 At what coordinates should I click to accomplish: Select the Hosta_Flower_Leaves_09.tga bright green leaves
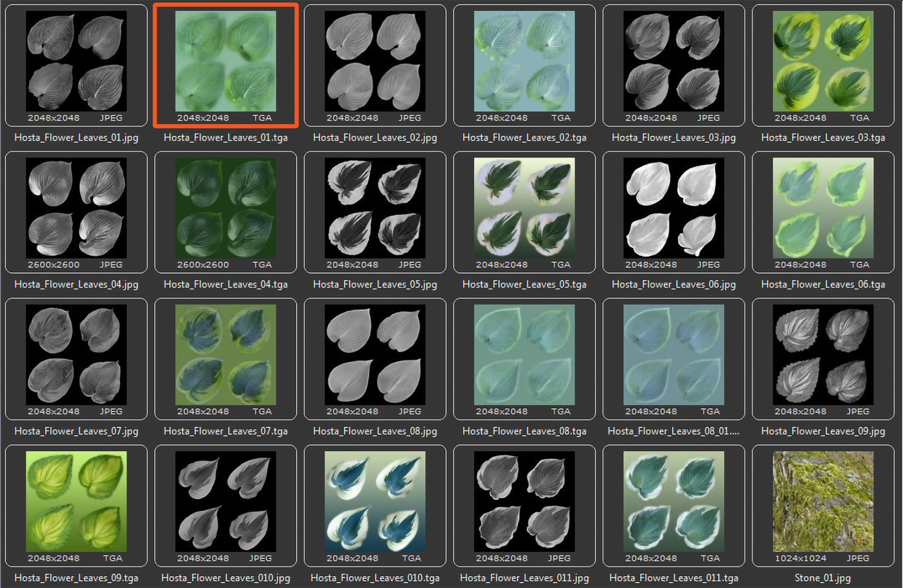[x=76, y=501]
